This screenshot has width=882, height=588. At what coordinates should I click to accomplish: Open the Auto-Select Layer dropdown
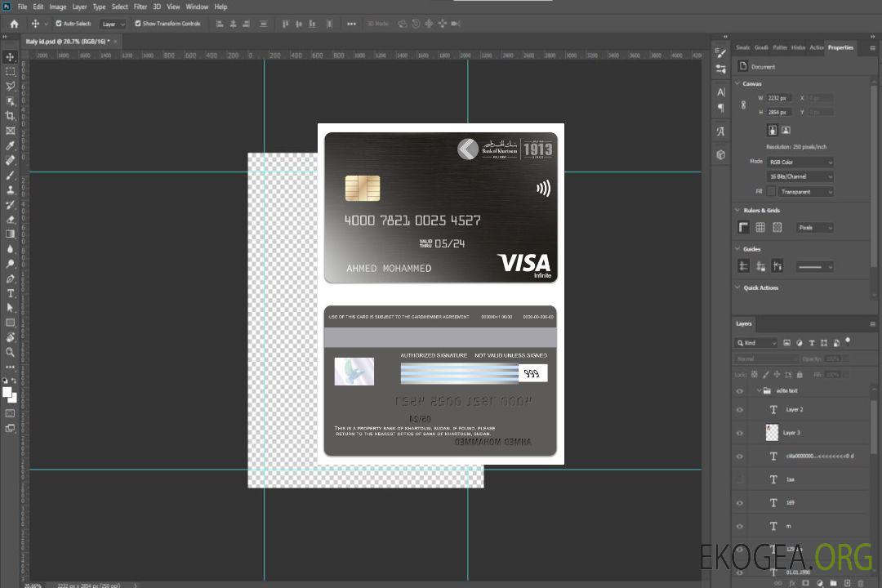pyautogui.click(x=113, y=24)
